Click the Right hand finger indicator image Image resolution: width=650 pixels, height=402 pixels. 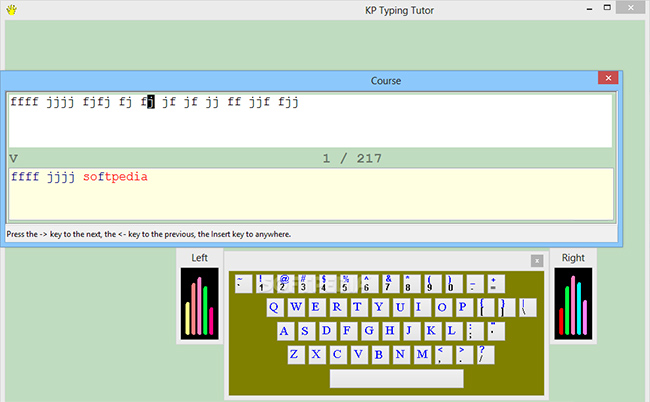[573, 304]
